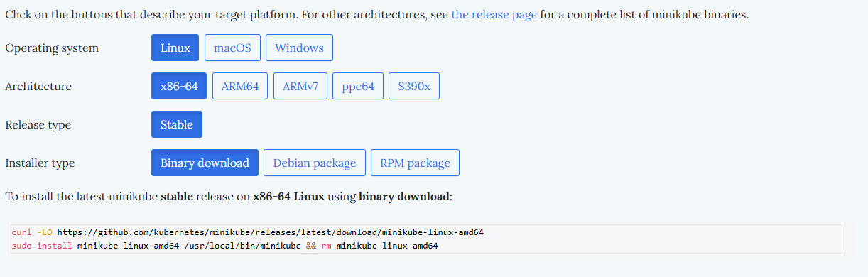Click the curl download command line
Image resolution: width=868 pixels, height=277 pixels.
(248, 232)
